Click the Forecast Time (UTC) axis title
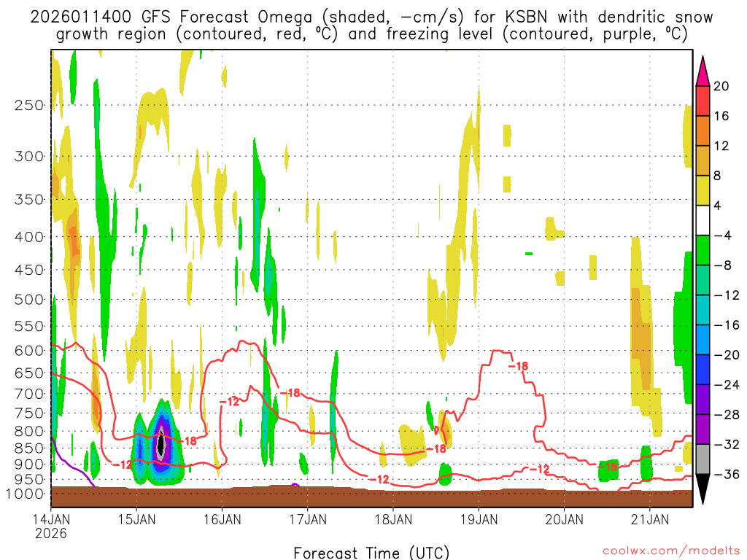The height and width of the screenshot is (560, 747). 371,553
